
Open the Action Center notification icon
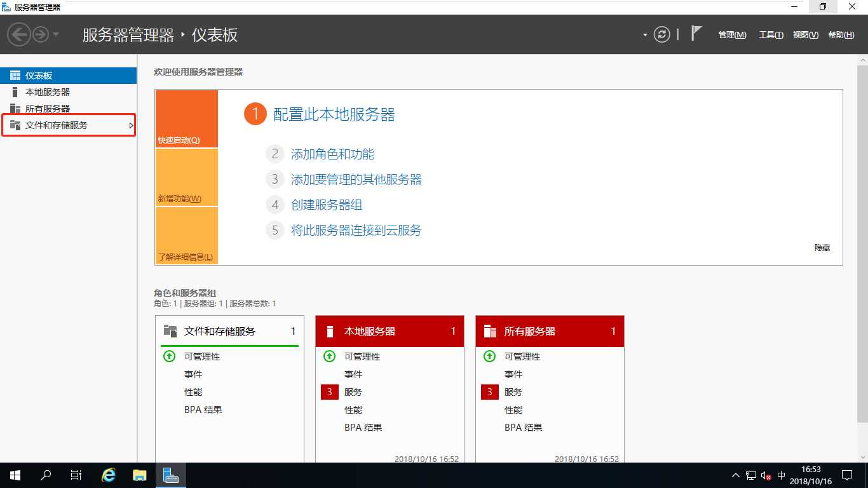click(847, 475)
